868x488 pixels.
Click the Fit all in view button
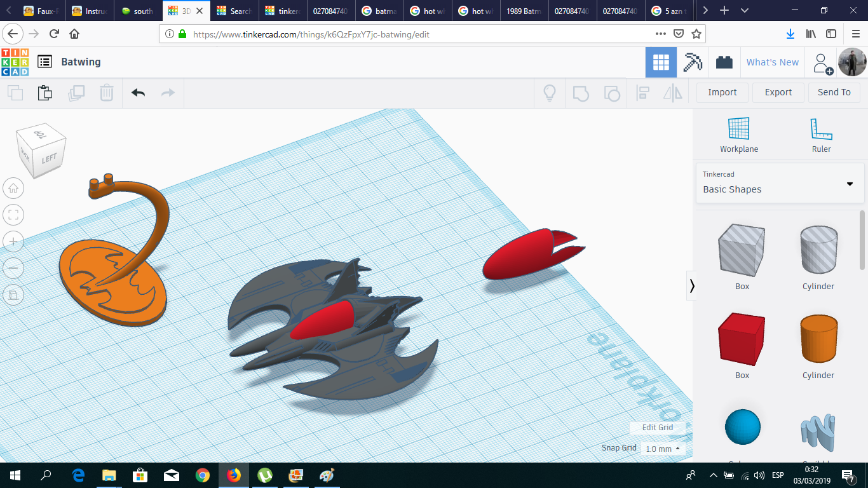click(13, 215)
